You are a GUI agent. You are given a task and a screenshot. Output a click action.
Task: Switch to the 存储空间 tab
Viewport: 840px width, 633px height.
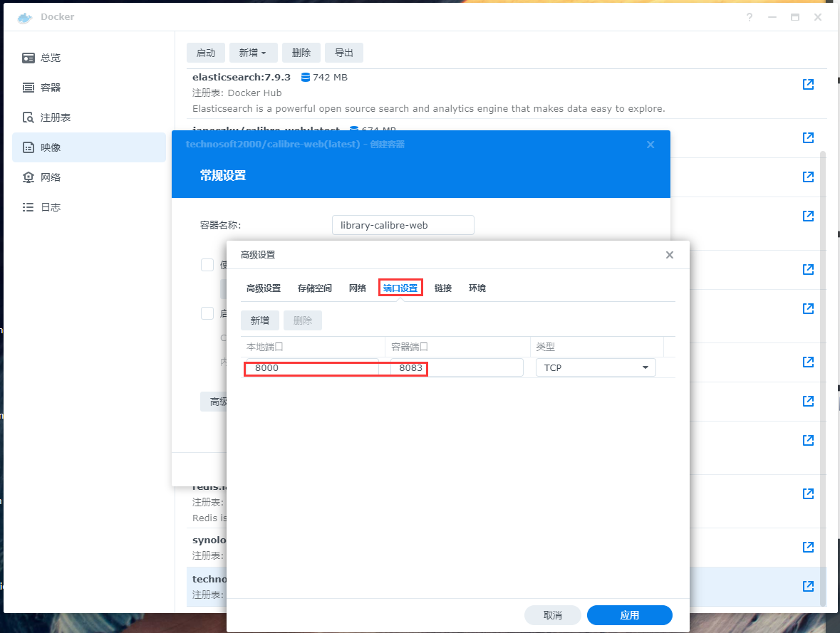(315, 288)
